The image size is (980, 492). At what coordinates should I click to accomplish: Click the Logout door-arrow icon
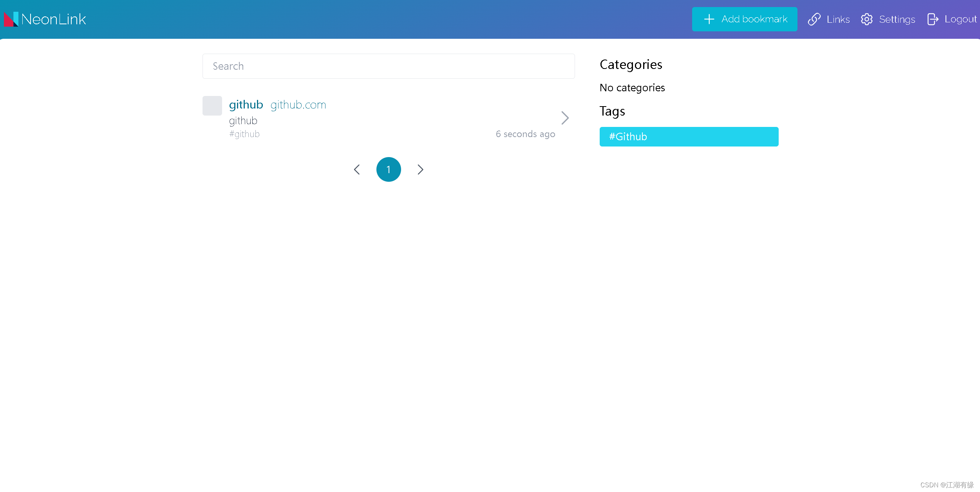[933, 19]
